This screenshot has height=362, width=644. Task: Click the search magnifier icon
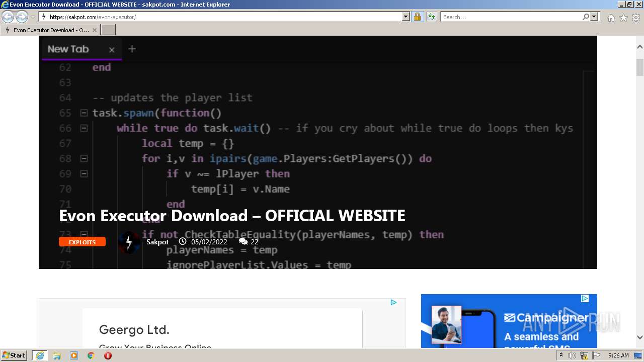tap(586, 17)
